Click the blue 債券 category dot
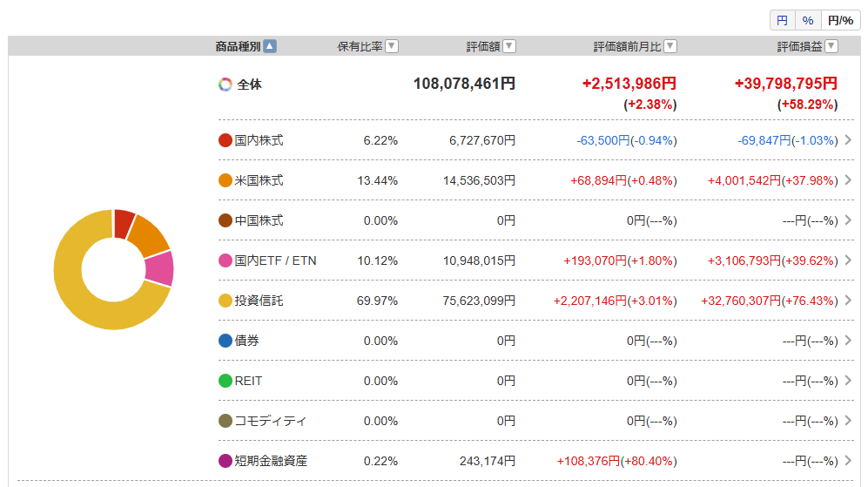The height and width of the screenshot is (487, 868). 225,341
